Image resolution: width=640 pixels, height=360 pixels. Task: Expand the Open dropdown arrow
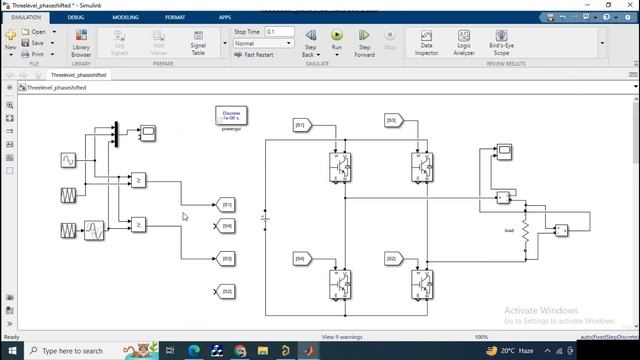click(x=54, y=32)
